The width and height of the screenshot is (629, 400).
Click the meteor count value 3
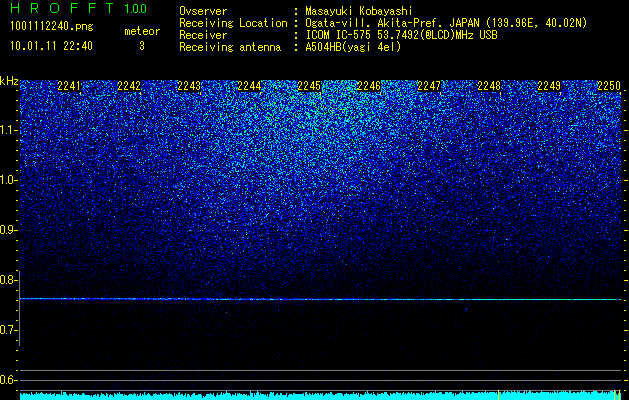142,46
